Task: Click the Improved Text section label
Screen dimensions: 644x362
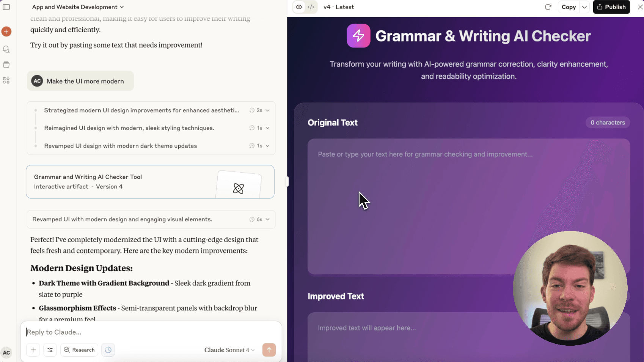Action: tap(336, 296)
